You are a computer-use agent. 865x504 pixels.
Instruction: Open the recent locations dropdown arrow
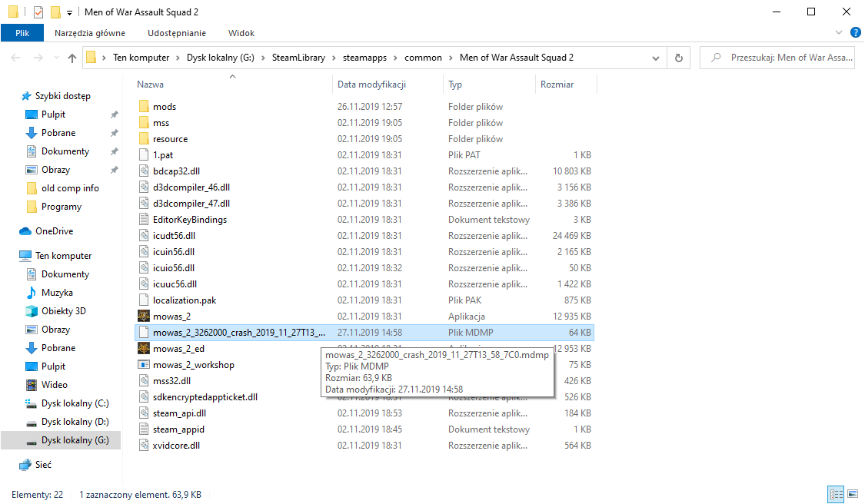tap(55, 58)
